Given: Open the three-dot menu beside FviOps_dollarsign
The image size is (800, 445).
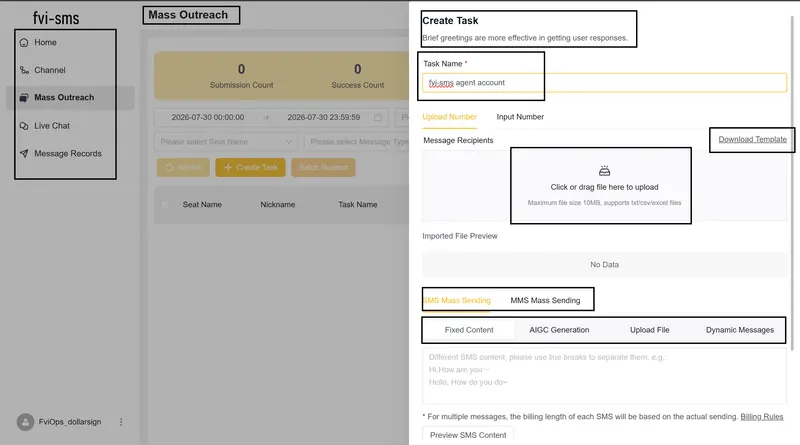Looking at the screenshot, I should (121, 422).
